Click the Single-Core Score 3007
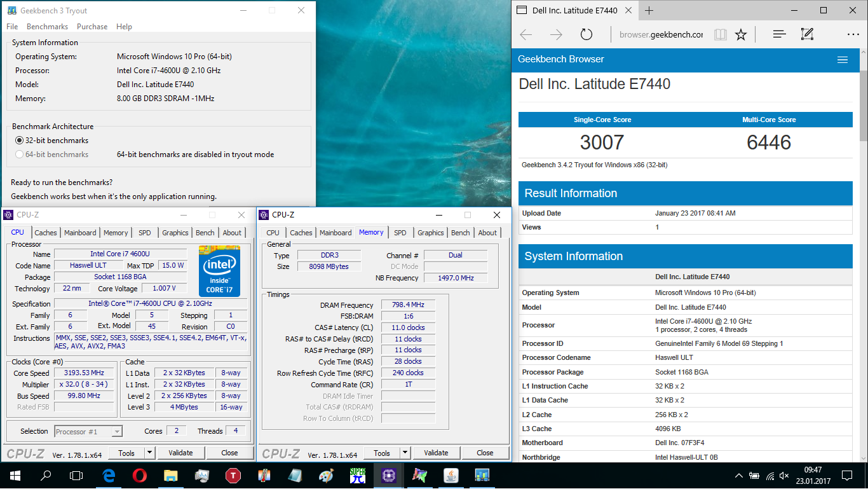The image size is (868, 489). click(x=602, y=142)
